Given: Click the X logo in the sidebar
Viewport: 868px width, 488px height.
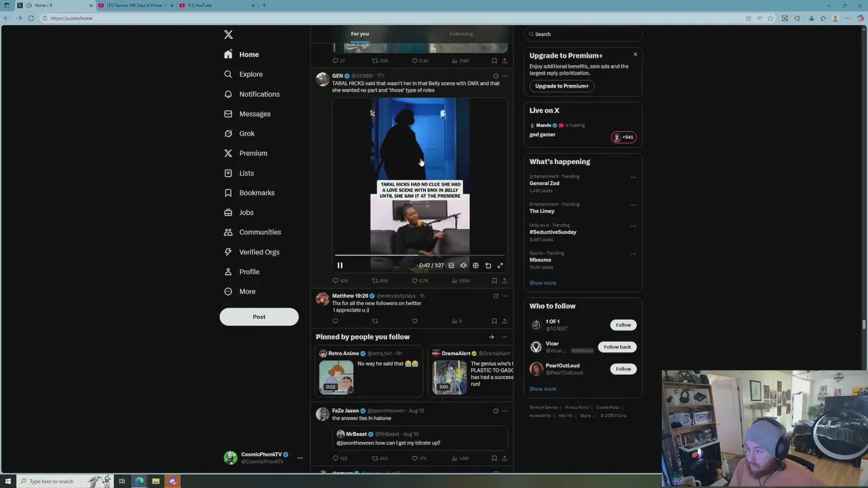Looking at the screenshot, I should (229, 35).
